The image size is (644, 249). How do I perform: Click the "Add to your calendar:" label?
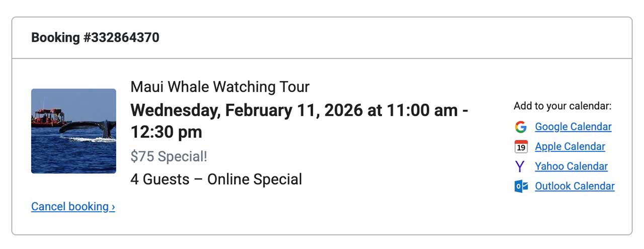coord(562,106)
